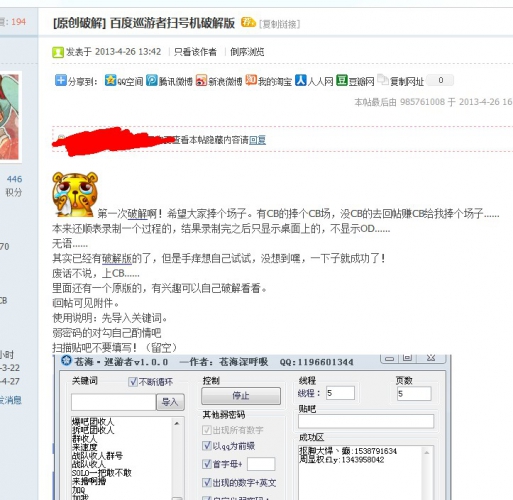Maximize the 苍海 巡游者 window
Image resolution: width=513 pixels, height=500 pixels.
pos(407,358)
